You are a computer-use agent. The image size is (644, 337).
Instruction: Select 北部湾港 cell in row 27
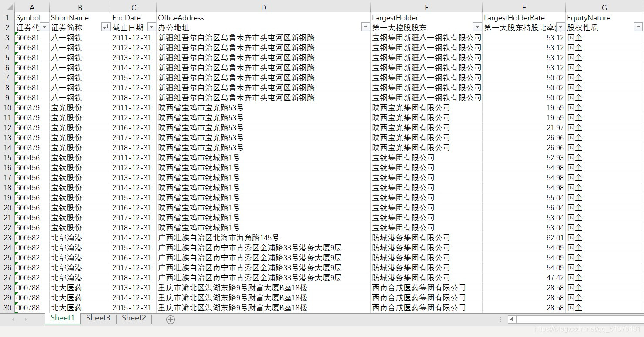click(80, 277)
